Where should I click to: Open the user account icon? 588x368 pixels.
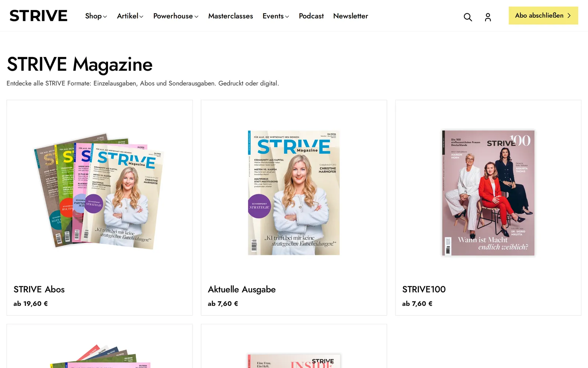tap(488, 17)
